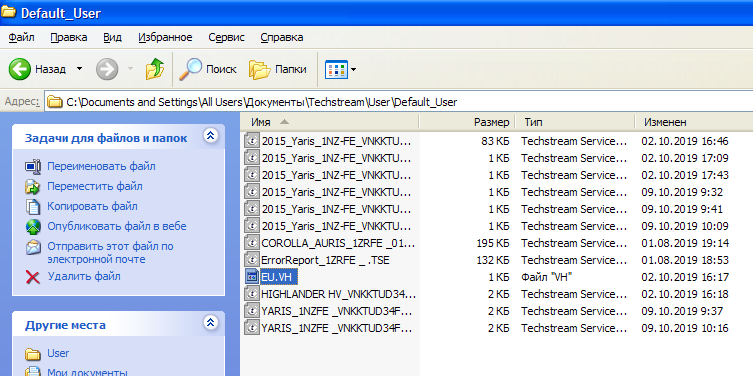Open the Поиск search pane

pos(208,69)
